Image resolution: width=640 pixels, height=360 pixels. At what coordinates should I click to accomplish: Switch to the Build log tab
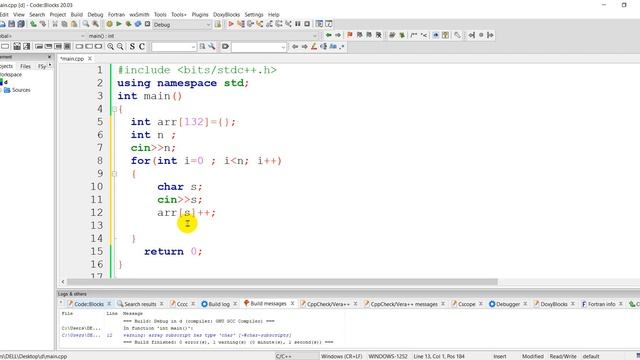219,304
